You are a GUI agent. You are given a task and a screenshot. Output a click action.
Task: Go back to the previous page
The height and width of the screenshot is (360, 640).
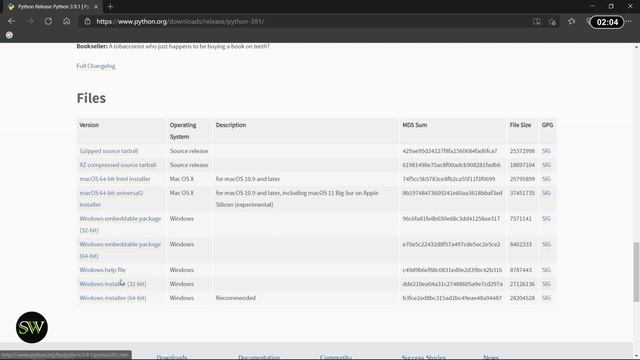tap(11, 21)
